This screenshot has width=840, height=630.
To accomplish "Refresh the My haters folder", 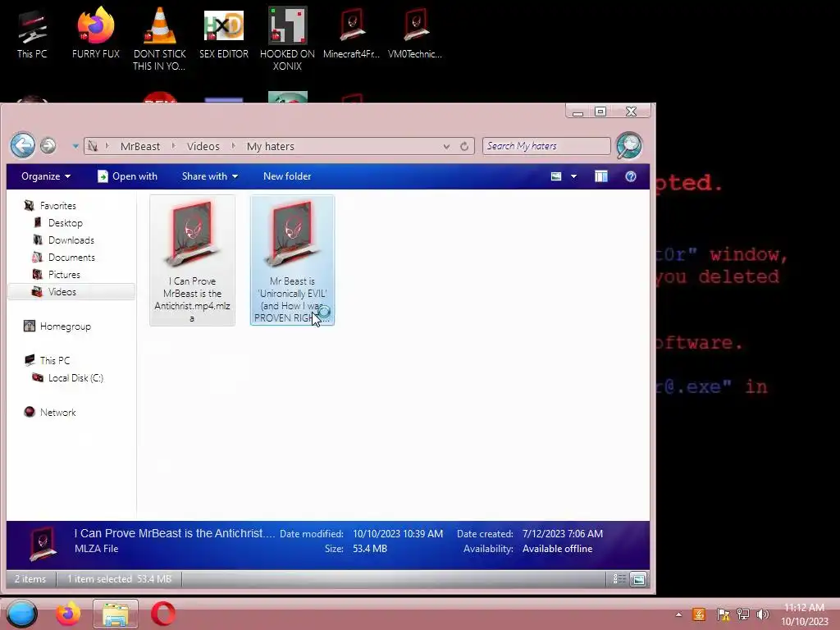I will pos(464,146).
